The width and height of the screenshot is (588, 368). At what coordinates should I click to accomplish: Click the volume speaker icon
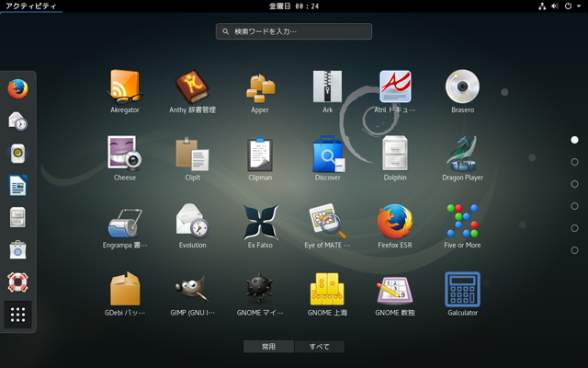(555, 6)
